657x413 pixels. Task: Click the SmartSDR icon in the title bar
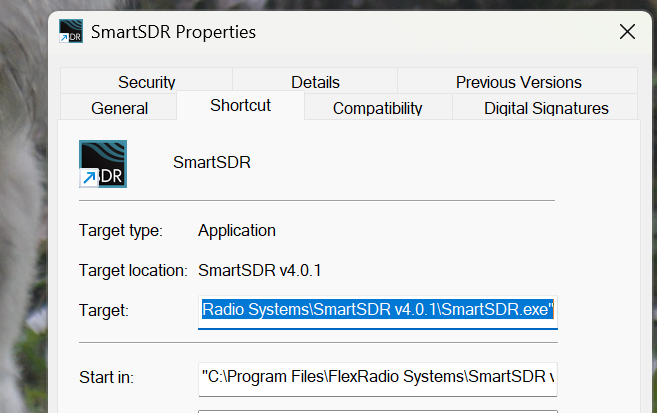point(71,31)
